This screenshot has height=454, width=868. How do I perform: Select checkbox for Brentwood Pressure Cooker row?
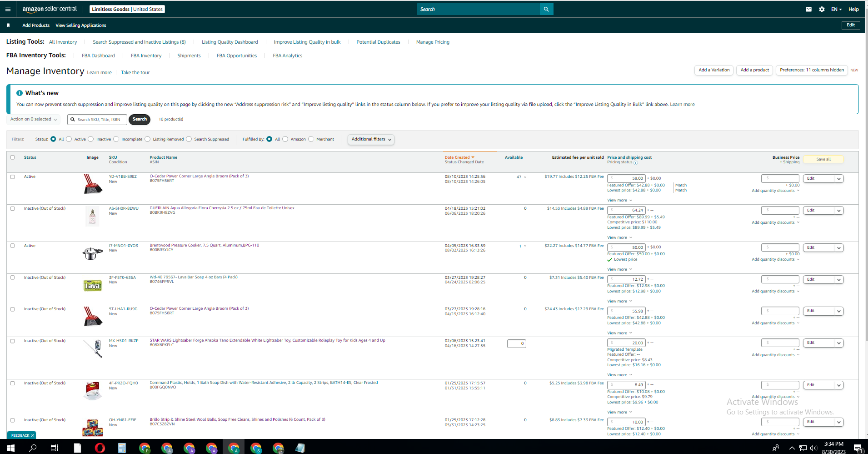tap(13, 246)
